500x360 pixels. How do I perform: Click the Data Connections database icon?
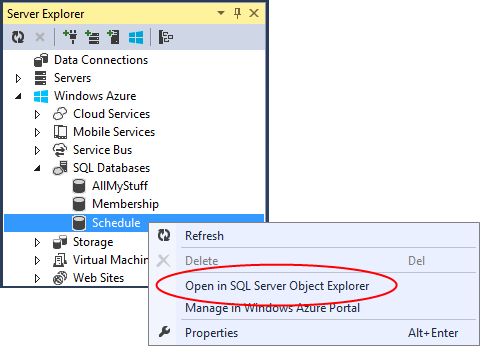(41, 60)
